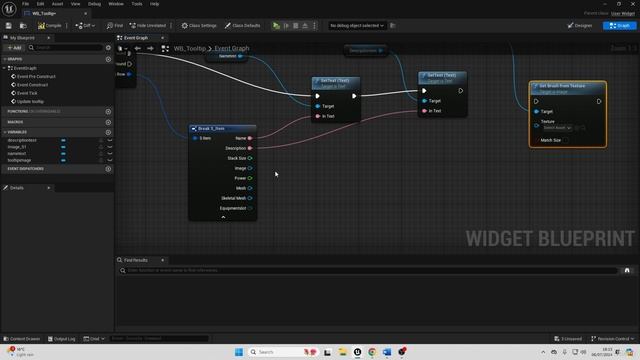The height and width of the screenshot is (360, 640).
Task: Click the Power output pin
Action: tap(250, 178)
